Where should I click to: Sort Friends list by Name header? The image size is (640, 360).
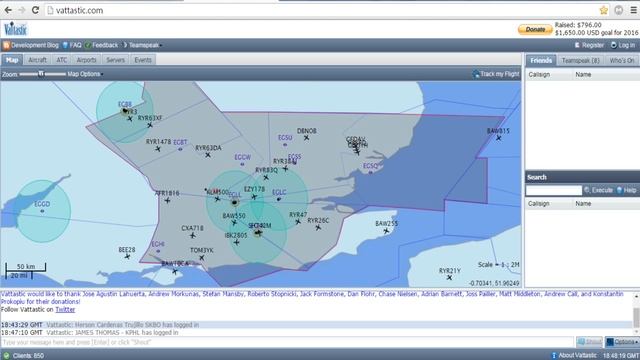(606, 75)
